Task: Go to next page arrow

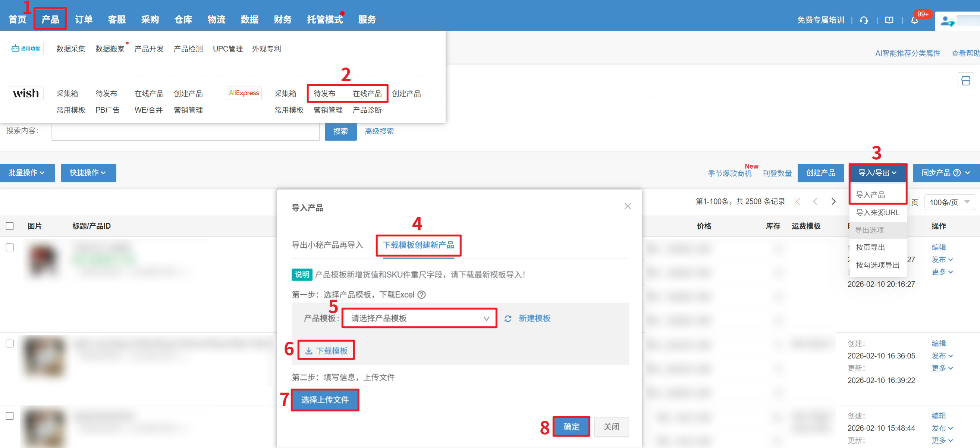Action: [x=833, y=202]
